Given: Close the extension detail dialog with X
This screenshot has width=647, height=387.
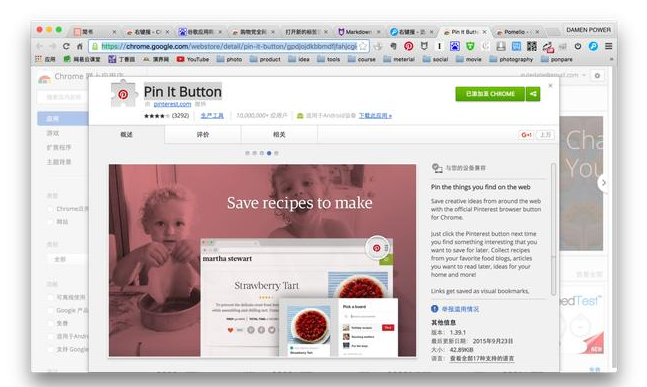Looking at the screenshot, I should pos(550,85).
